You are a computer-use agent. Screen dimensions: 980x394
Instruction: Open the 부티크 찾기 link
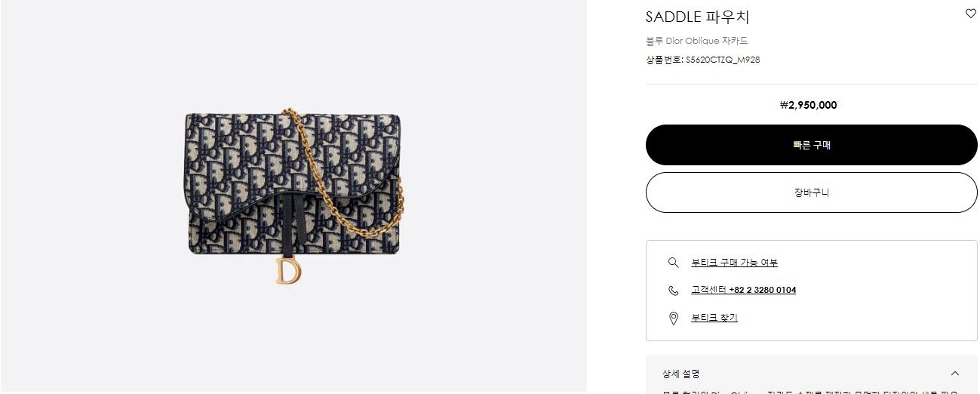pos(714,318)
